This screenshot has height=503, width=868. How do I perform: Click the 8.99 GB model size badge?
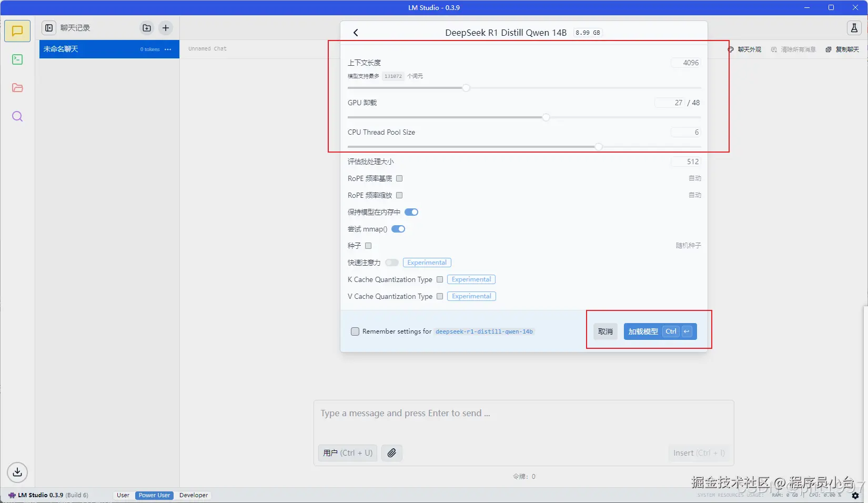[588, 33]
